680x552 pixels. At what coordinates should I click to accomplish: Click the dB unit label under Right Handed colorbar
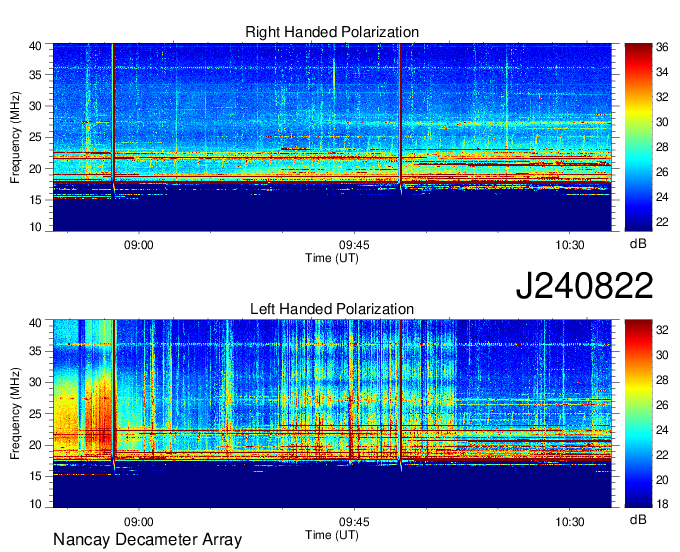[638, 243]
